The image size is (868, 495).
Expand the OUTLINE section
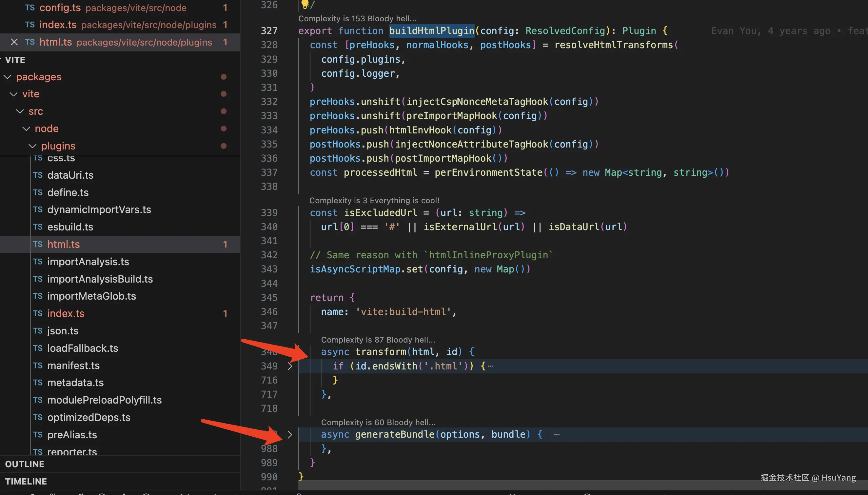(x=25, y=464)
